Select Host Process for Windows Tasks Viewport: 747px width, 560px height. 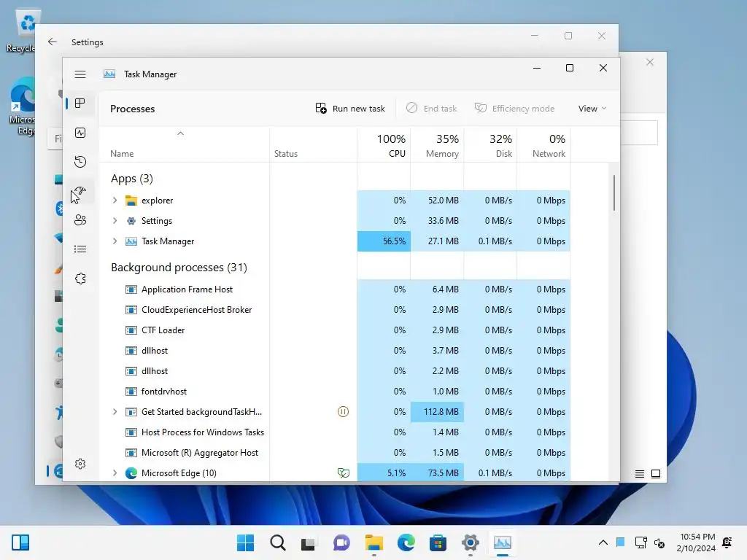334,432
